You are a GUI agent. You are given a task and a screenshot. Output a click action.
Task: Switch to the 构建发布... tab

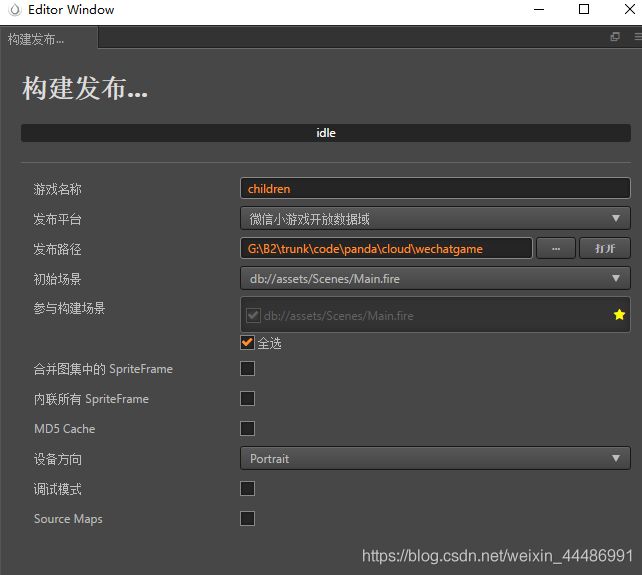(x=49, y=39)
